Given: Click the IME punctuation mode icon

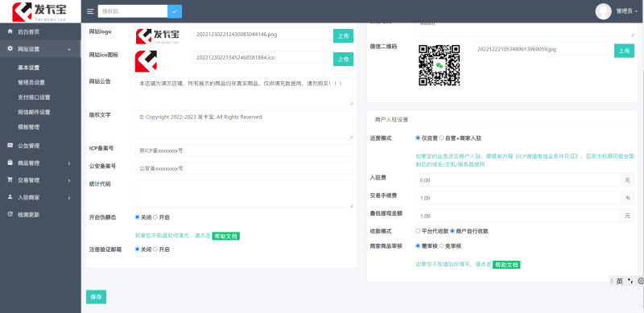Looking at the screenshot, I should point(630,281).
